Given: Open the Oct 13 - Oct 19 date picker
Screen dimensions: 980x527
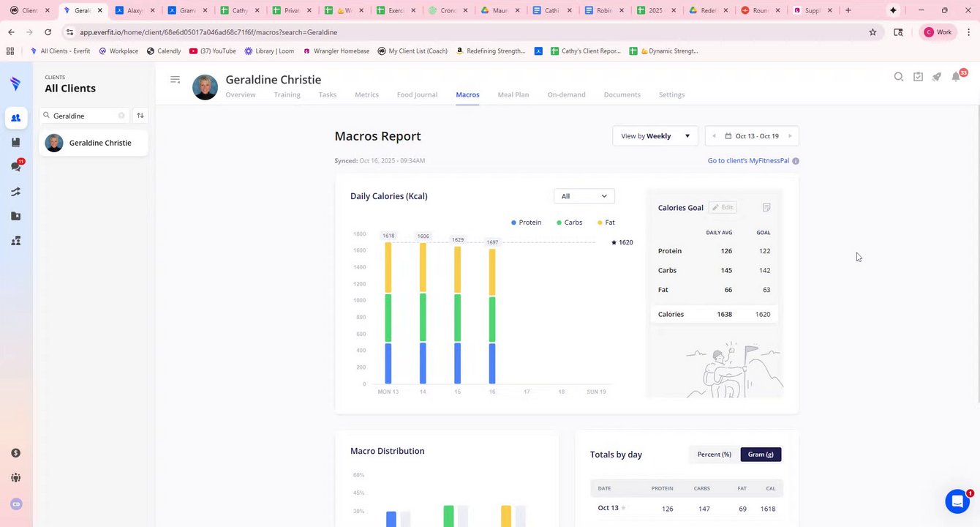Looking at the screenshot, I should 752,136.
